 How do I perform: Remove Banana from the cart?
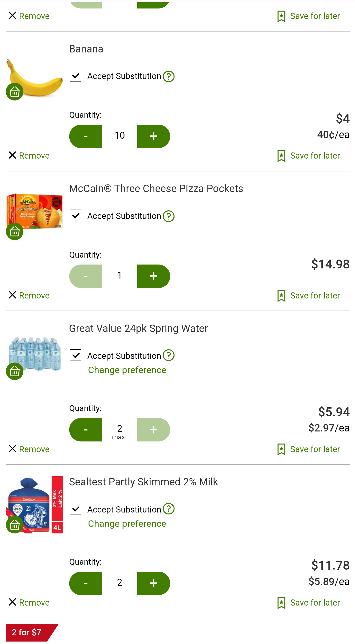[29, 155]
